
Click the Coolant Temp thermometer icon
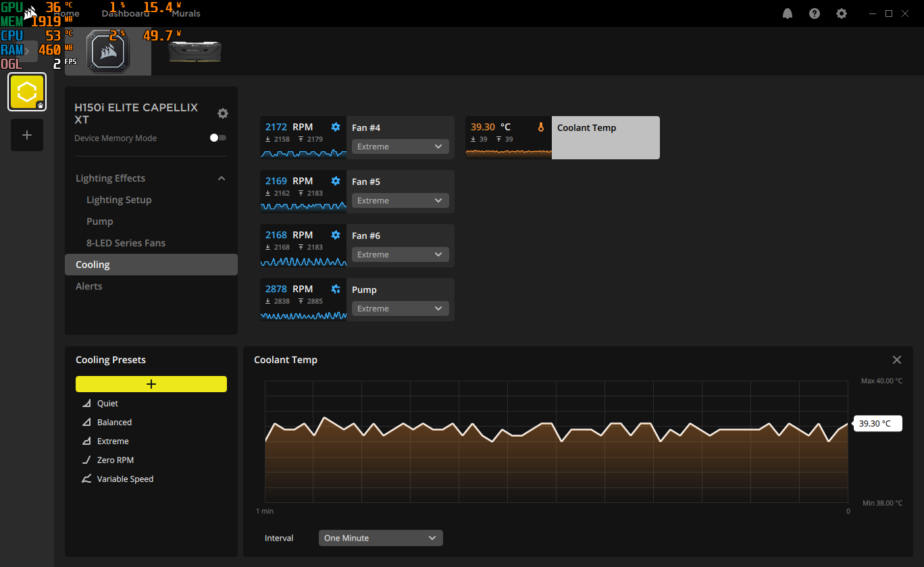pyautogui.click(x=541, y=127)
